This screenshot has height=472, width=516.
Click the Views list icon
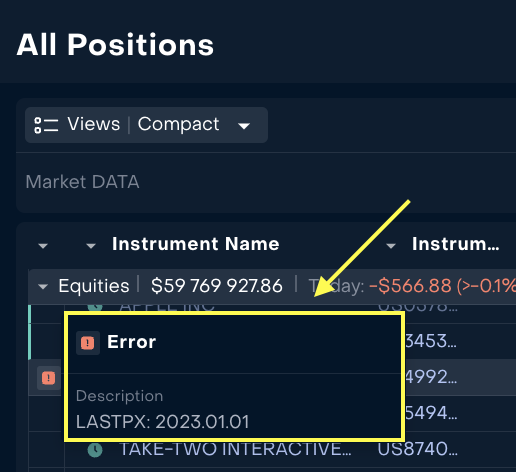click(46, 125)
